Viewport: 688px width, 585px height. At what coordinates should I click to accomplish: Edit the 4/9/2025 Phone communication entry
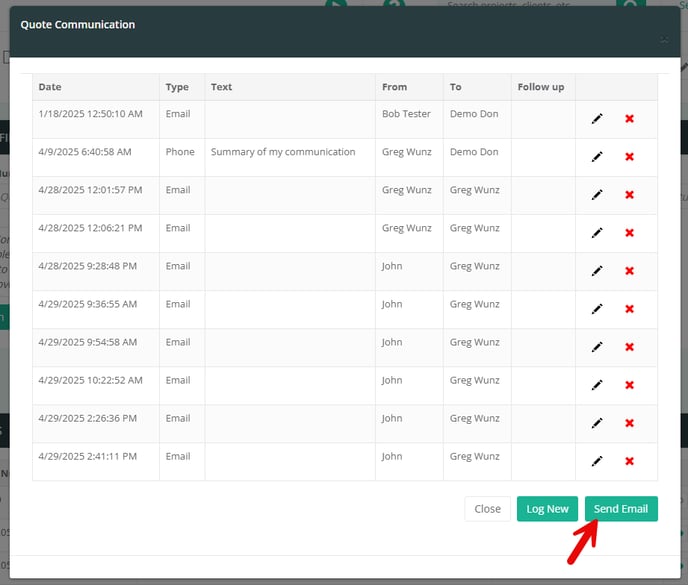coord(597,157)
